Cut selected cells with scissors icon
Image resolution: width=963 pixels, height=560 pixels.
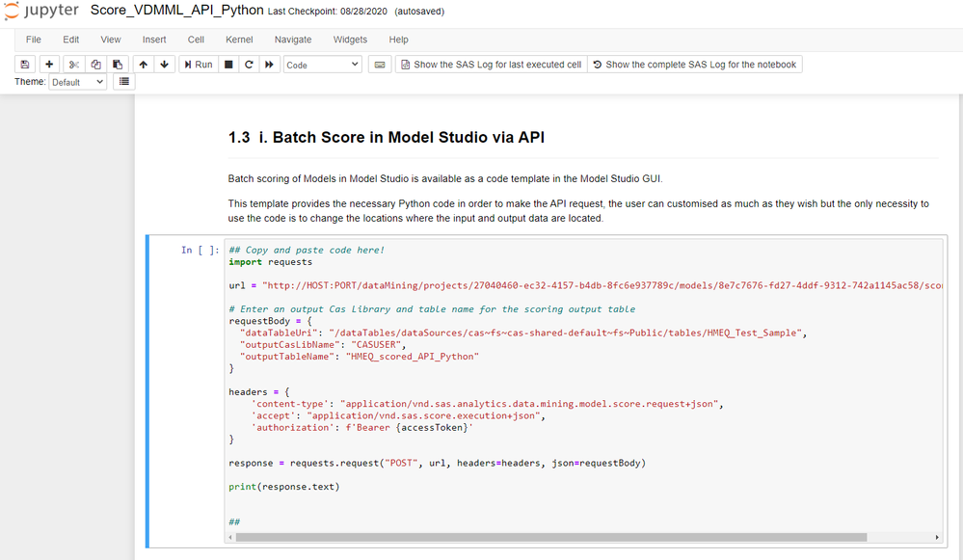point(74,65)
